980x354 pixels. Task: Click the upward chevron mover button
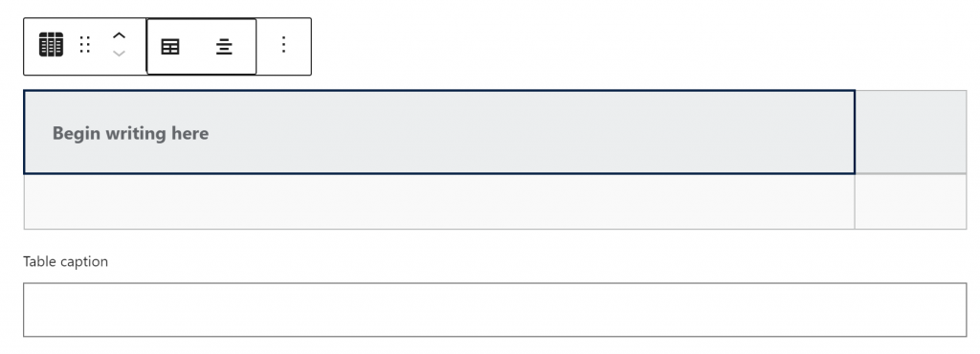click(x=119, y=36)
